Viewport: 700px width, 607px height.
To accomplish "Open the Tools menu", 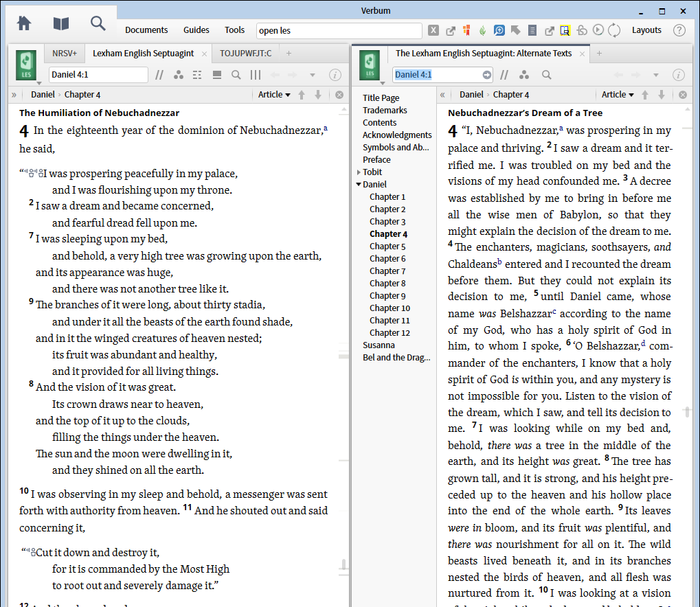I will click(x=234, y=30).
